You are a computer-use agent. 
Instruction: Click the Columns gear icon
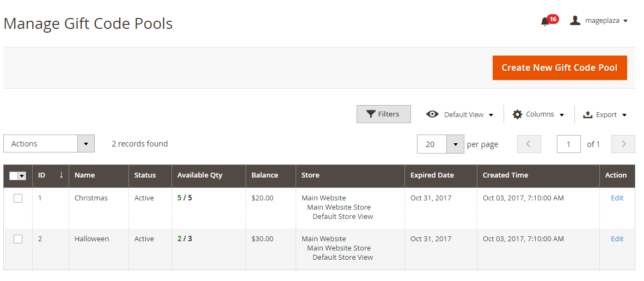[517, 114]
